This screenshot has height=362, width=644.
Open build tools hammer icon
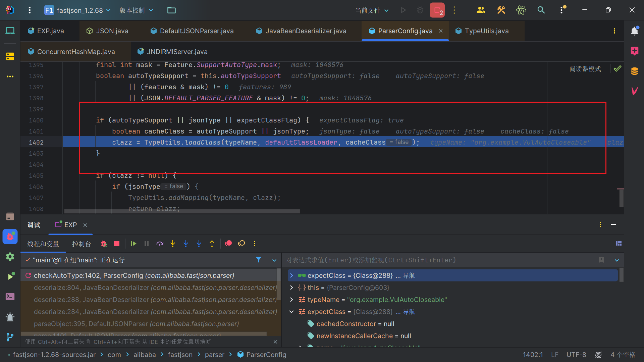pyautogui.click(x=501, y=10)
